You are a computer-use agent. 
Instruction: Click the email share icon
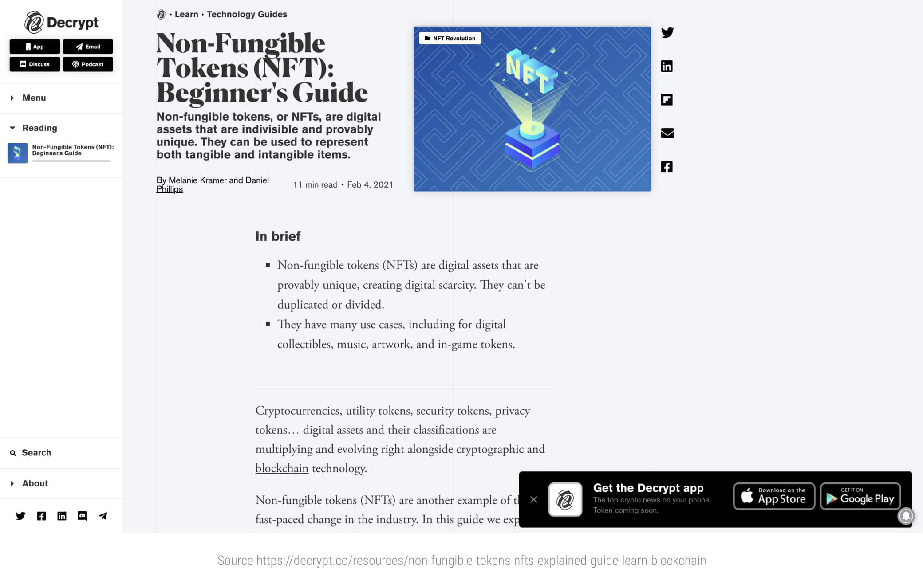[667, 133]
